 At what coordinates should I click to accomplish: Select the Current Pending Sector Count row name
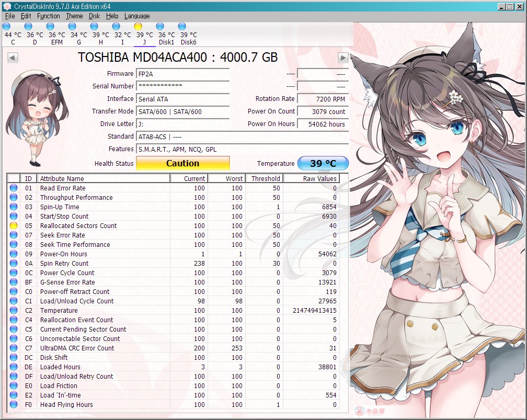(83, 329)
